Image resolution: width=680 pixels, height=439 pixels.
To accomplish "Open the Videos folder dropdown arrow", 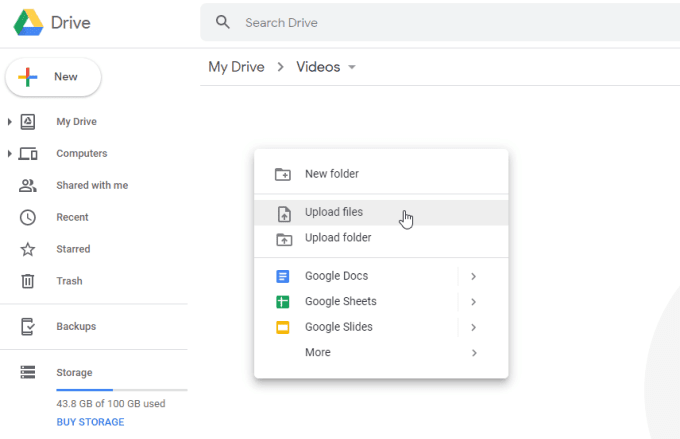I will (351, 68).
